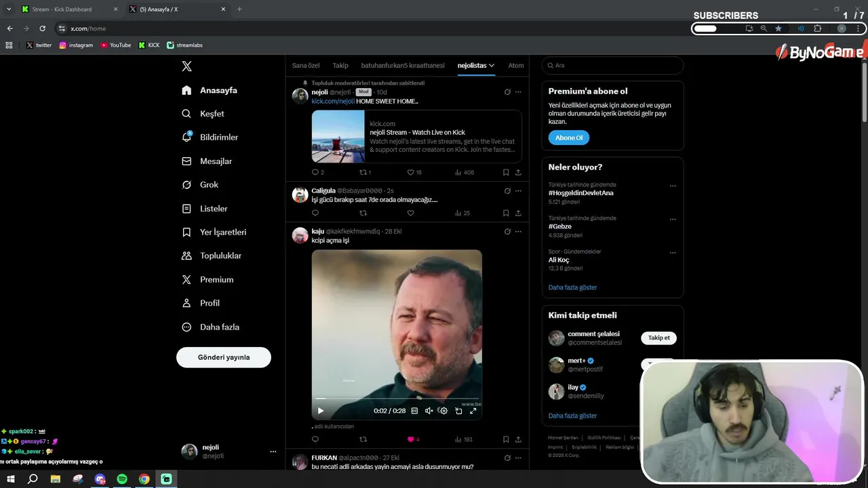The width and height of the screenshot is (868, 488).
Task: Click Daha fazla göster under trends
Action: tap(573, 287)
